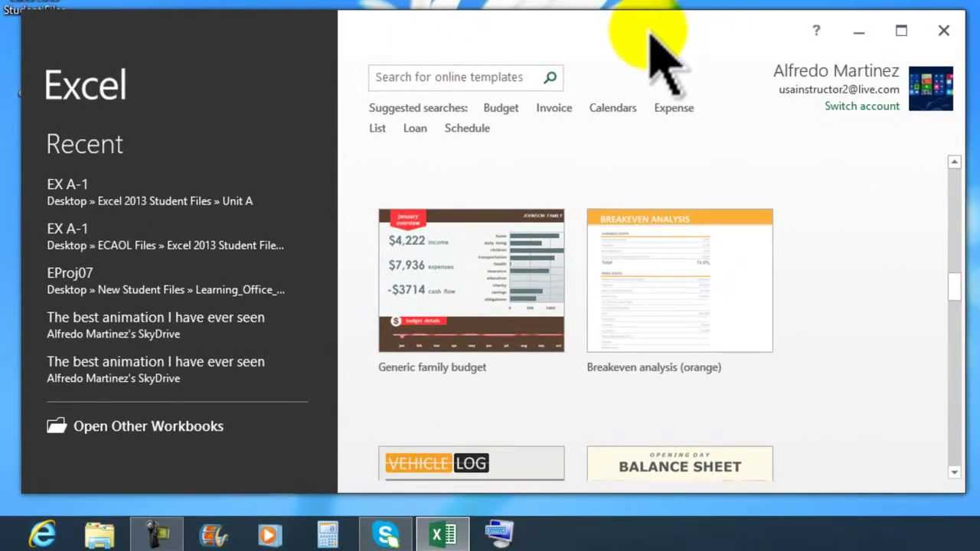
Task: Select the Budget suggested search
Action: [x=501, y=108]
